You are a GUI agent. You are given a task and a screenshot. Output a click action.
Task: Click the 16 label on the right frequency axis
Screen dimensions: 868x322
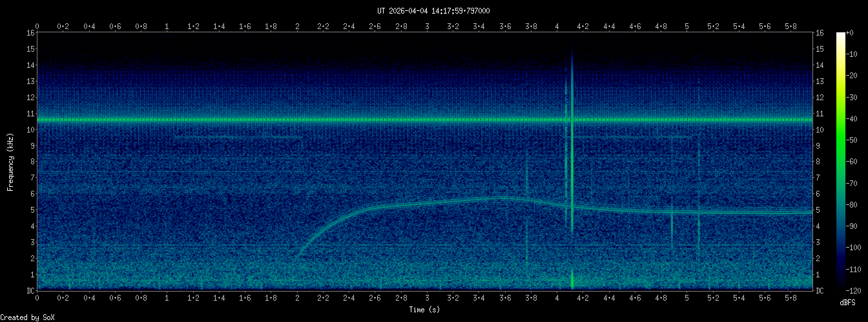(820, 33)
